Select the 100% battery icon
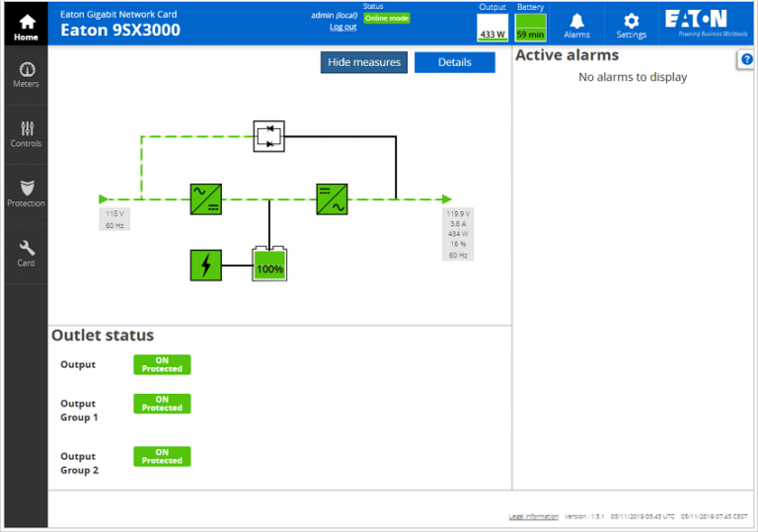 (x=269, y=265)
